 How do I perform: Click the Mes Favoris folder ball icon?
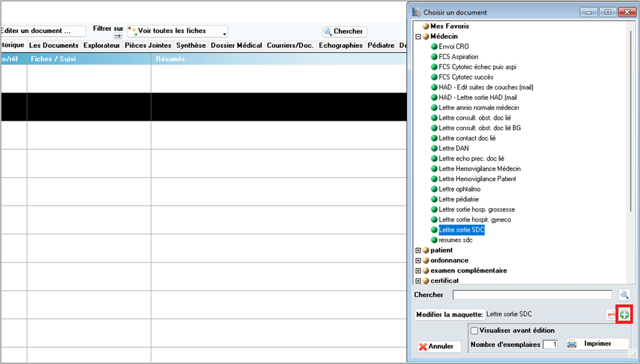(x=426, y=26)
